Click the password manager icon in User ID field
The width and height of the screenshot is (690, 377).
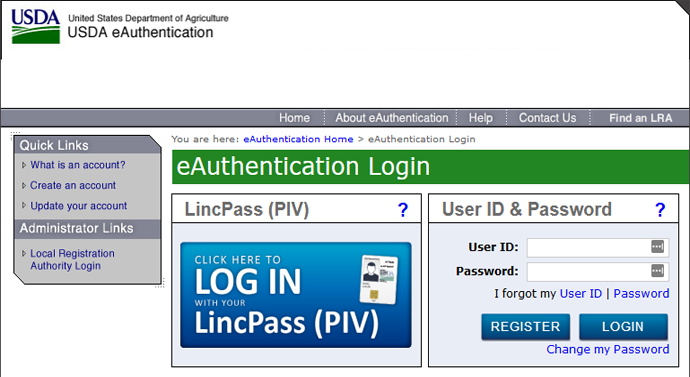(x=657, y=247)
